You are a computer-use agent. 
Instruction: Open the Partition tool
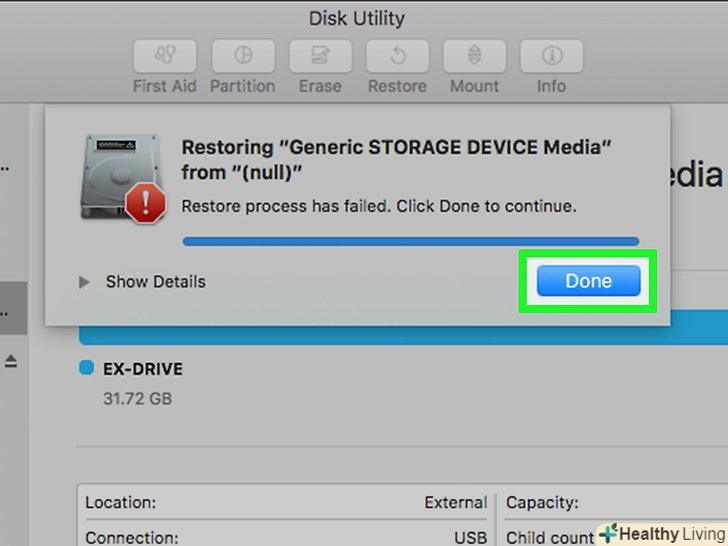pos(242,55)
